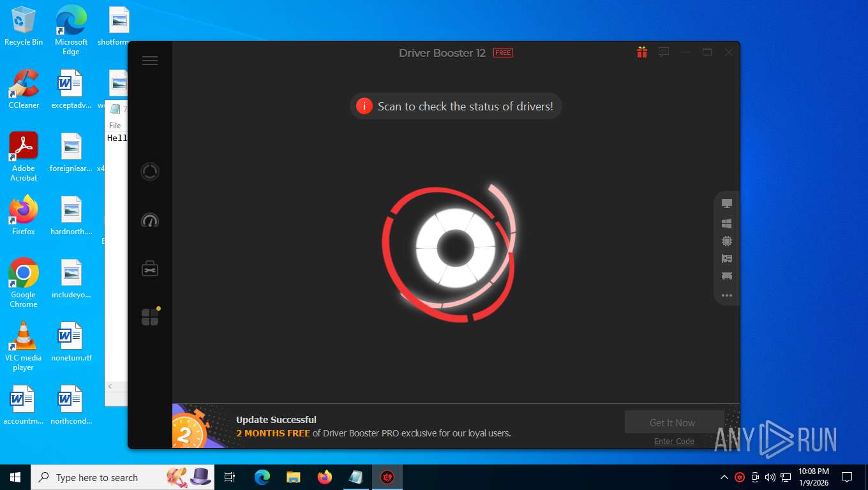Screen dimensions: 868x490
Task: Select the northcond Word document on desktop
Action: (71, 405)
